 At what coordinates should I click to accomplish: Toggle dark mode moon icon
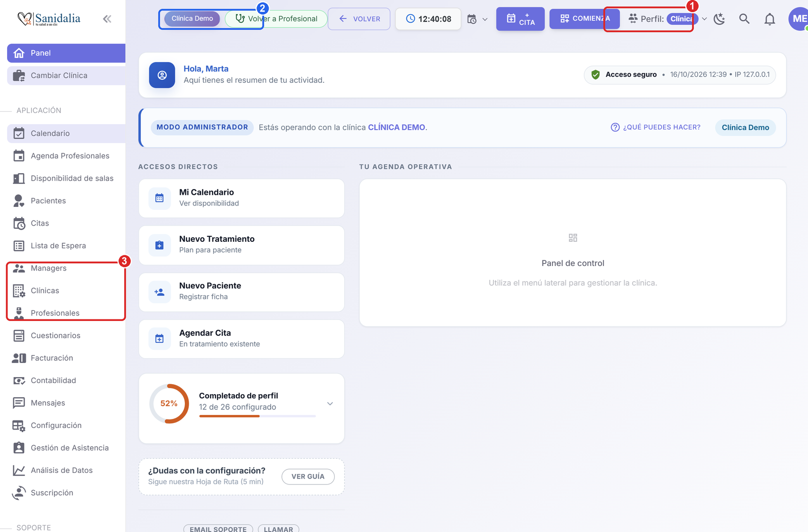719,19
